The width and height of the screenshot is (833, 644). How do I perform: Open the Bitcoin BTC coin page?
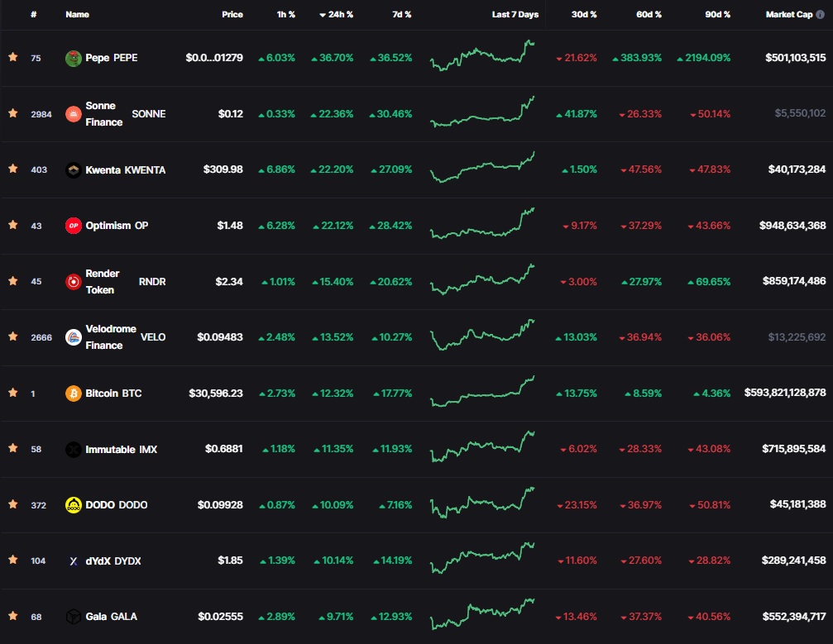pyautogui.click(x=113, y=394)
